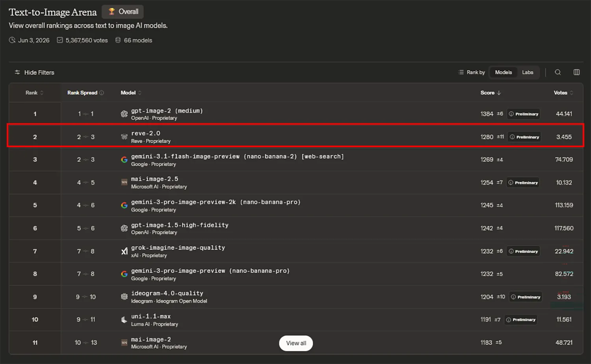Click Google logo beside gemini-3-pro-image-preview-2k
The width and height of the screenshot is (591, 364).
click(x=124, y=205)
